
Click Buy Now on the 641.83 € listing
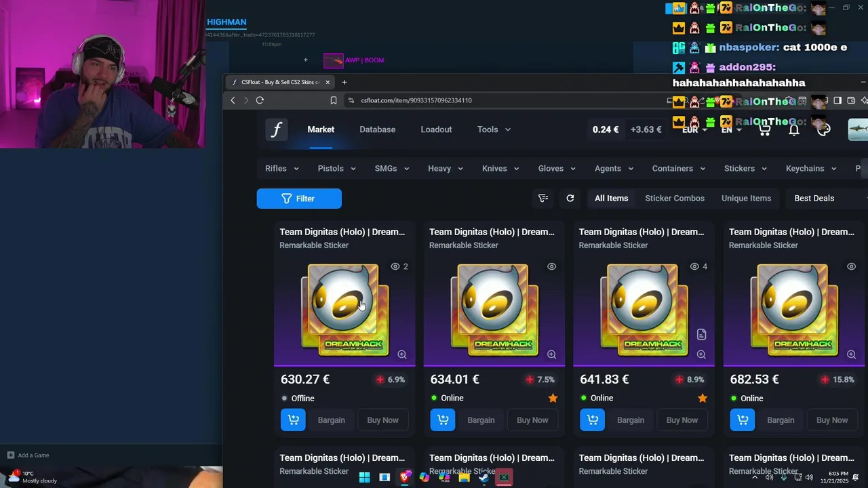tap(682, 420)
